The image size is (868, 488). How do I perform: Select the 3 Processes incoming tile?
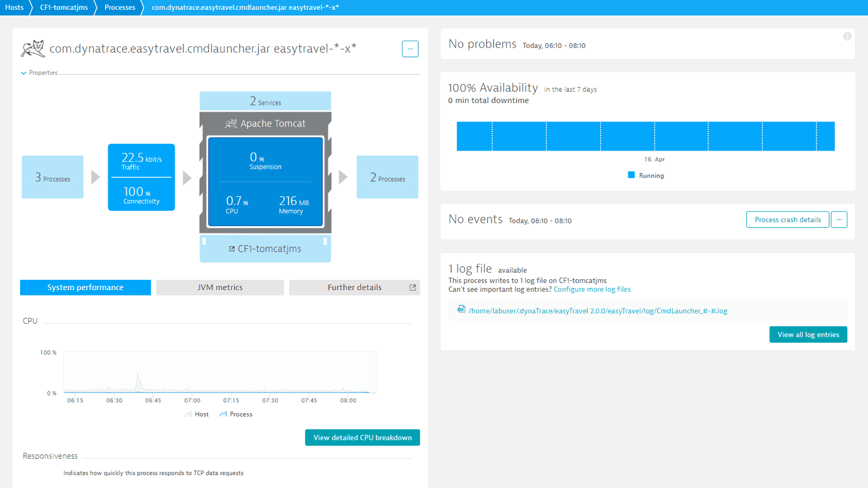click(x=53, y=177)
